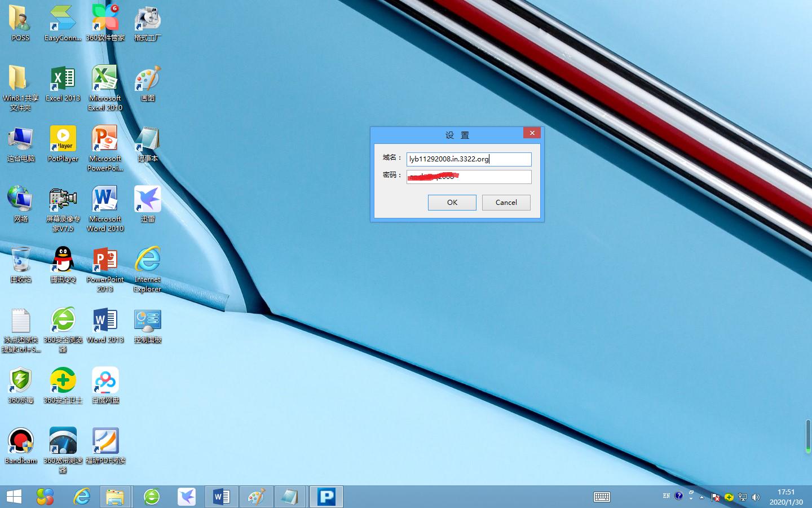Click the password input field
This screenshot has height=508, width=812.
469,177
